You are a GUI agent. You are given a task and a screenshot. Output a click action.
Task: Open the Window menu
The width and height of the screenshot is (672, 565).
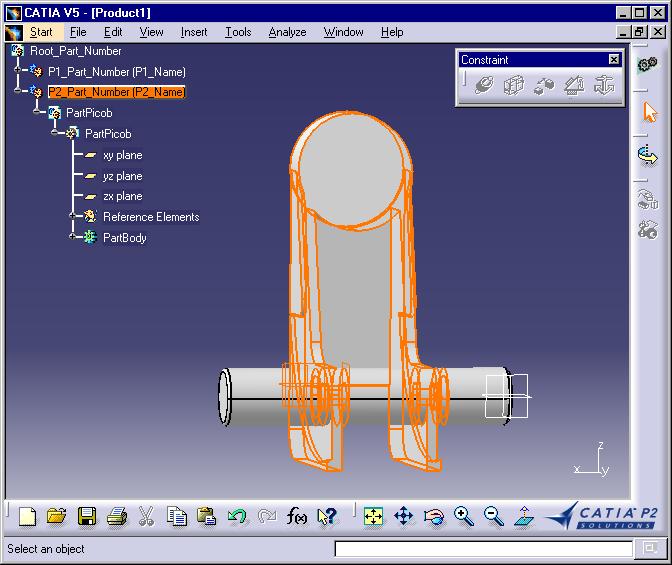pos(343,32)
